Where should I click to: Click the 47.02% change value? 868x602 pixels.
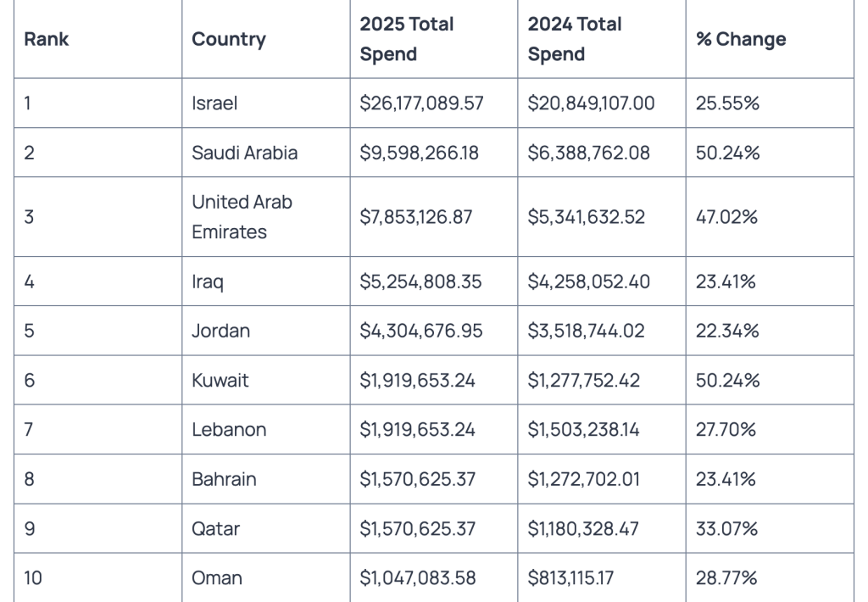[x=726, y=217]
